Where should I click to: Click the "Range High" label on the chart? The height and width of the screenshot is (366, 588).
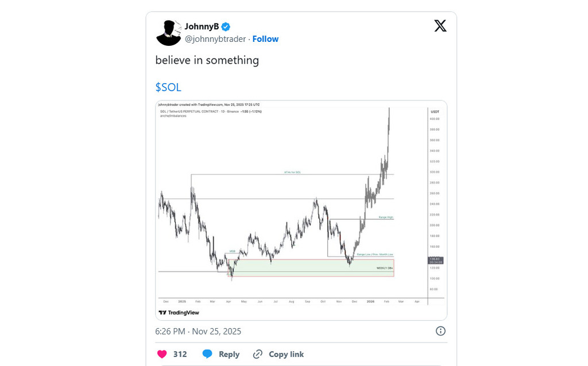[386, 217]
